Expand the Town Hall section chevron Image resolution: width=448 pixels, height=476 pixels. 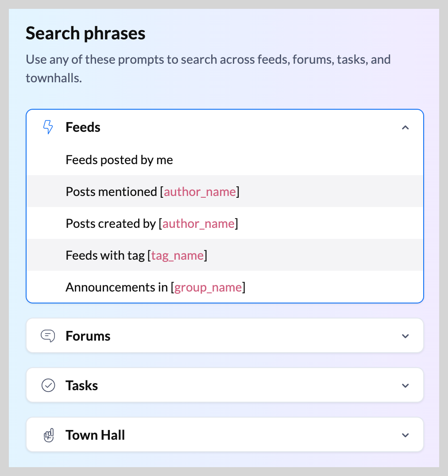[405, 435]
